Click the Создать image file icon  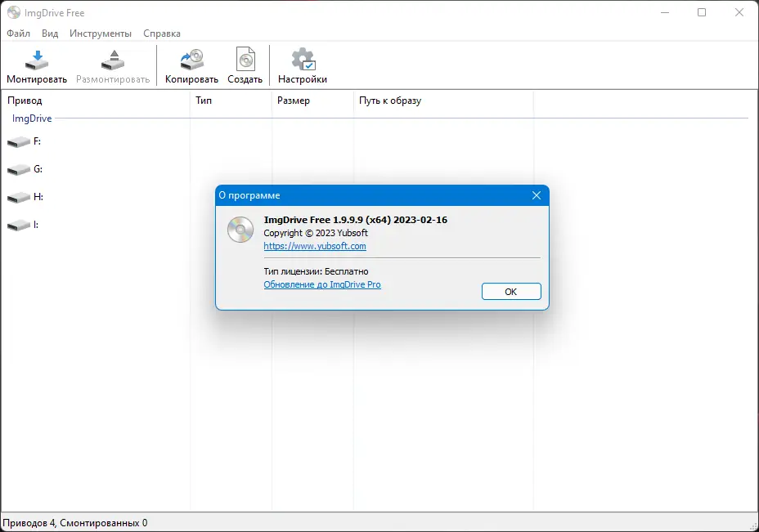(245, 60)
